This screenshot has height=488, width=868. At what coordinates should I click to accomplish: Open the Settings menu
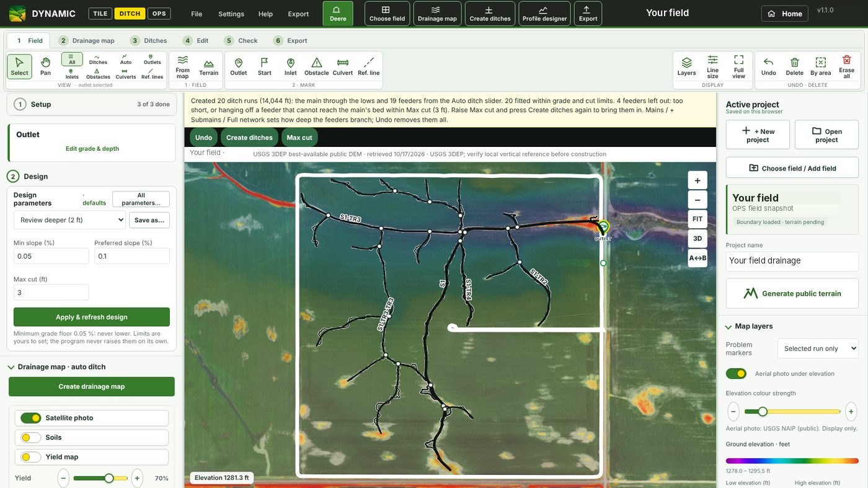point(231,14)
